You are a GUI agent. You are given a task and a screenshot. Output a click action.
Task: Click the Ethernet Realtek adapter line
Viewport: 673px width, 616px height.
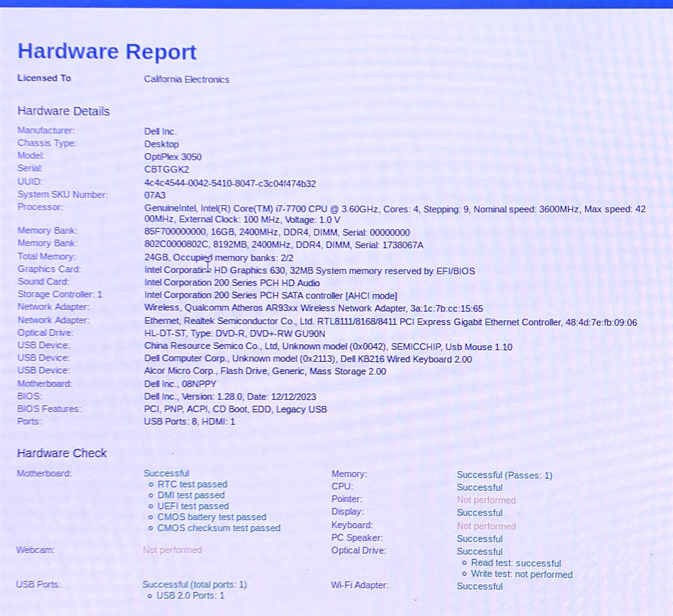point(390,322)
